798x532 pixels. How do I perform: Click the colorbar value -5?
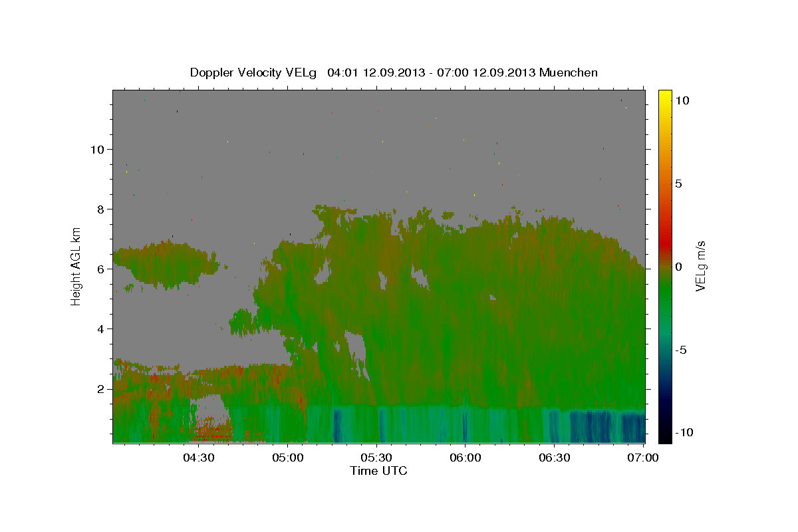[x=681, y=349]
